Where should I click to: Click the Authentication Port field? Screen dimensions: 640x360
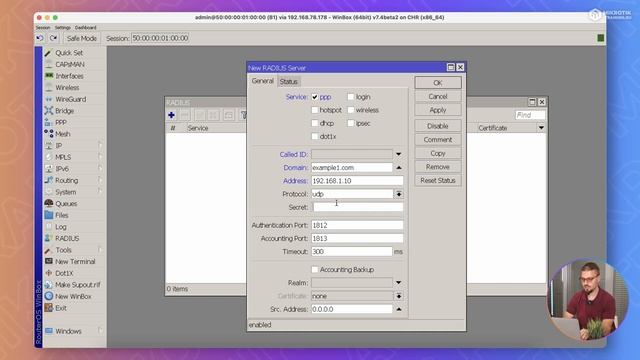[358, 225]
